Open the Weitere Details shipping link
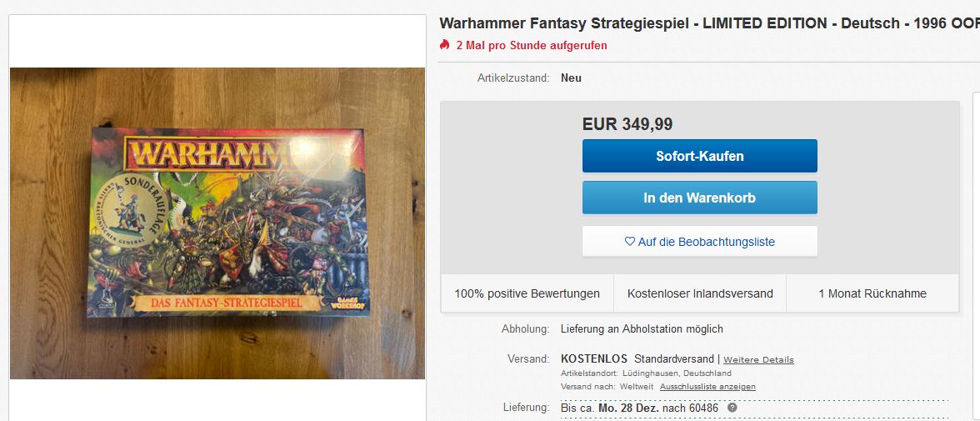 pyautogui.click(x=758, y=359)
